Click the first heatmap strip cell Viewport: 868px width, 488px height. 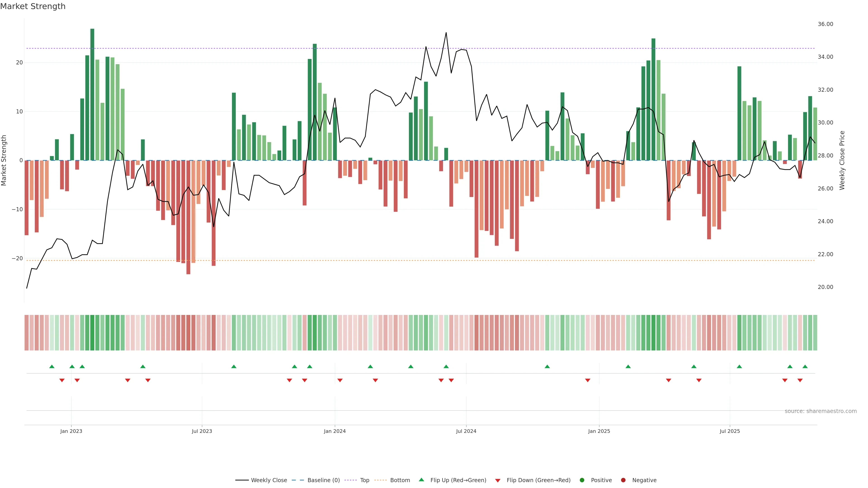pos(27,333)
